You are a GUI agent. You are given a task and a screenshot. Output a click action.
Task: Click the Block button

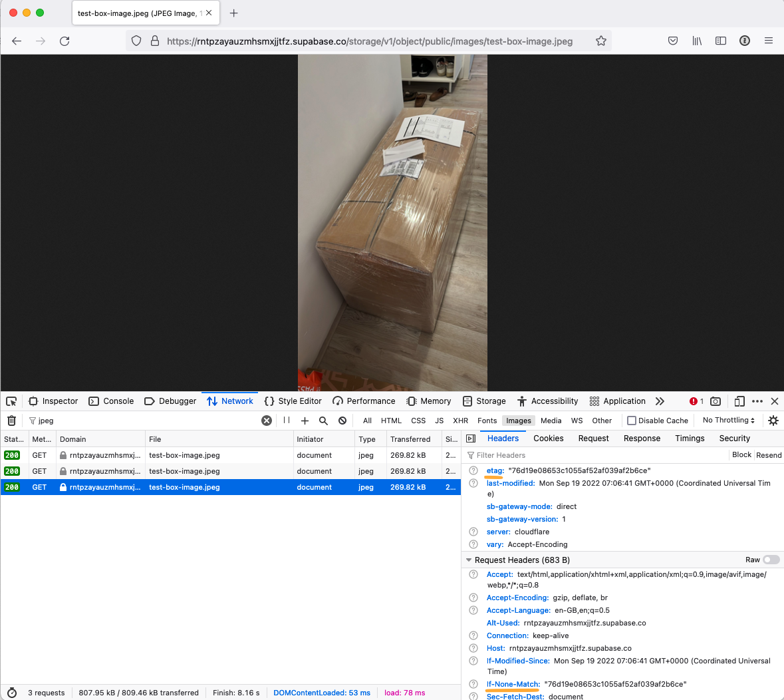(x=741, y=454)
